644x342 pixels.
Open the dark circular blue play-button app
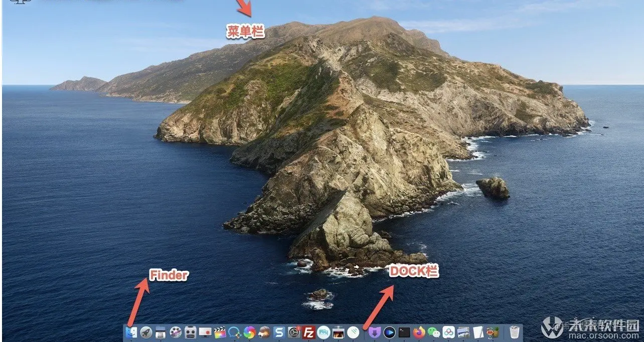pos(389,332)
